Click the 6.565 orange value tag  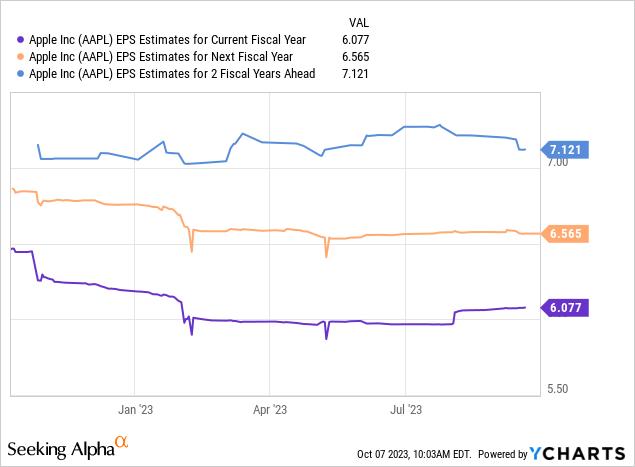pos(565,234)
